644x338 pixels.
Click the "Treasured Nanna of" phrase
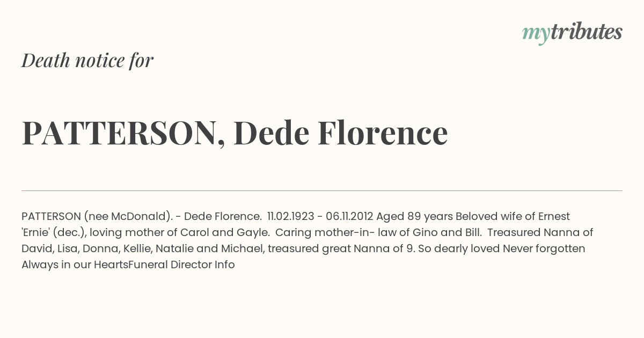click(x=540, y=232)
